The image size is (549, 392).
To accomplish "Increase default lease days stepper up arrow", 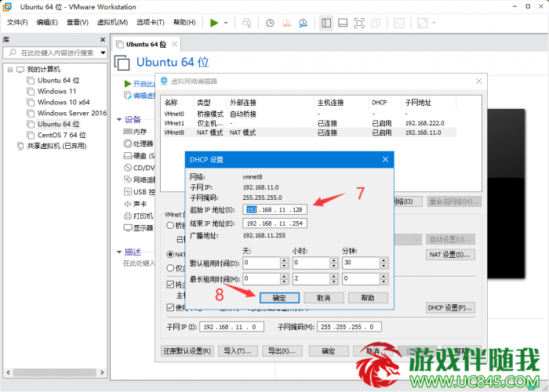I will (x=284, y=260).
